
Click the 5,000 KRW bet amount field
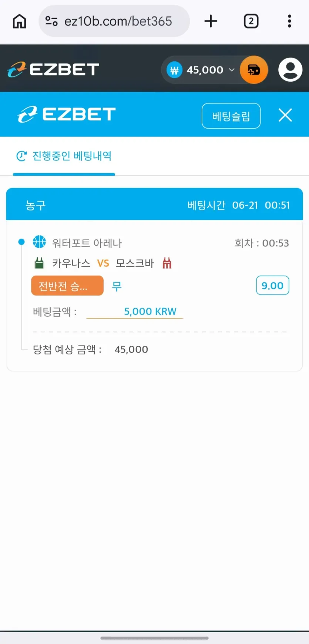click(x=135, y=311)
